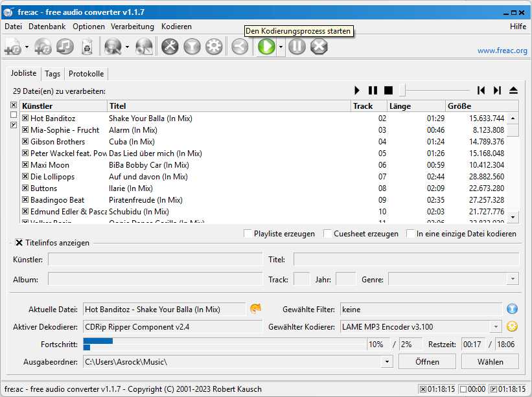Switch to the Protokolle tab
This screenshot has width=532, height=397.
coord(86,74)
